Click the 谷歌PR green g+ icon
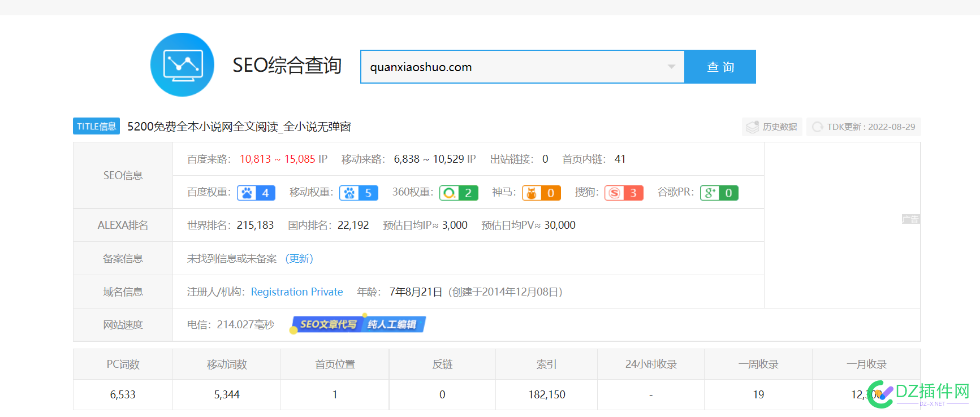 pos(710,193)
